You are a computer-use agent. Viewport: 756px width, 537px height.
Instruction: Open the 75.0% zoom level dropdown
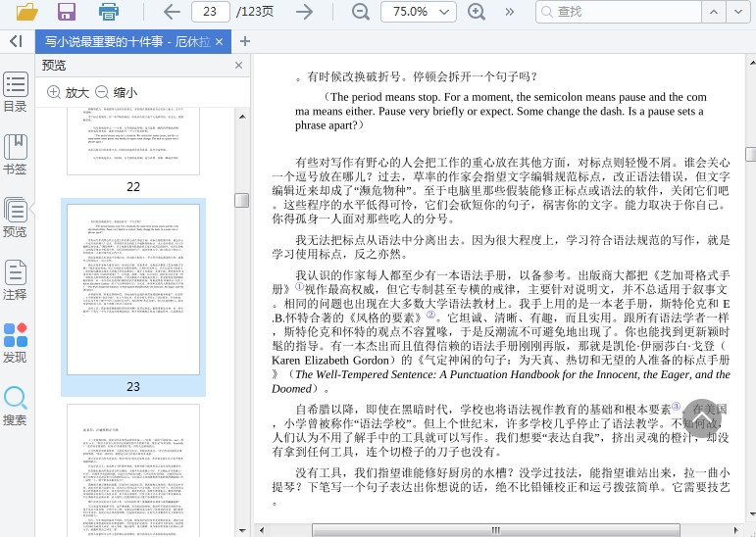point(419,12)
